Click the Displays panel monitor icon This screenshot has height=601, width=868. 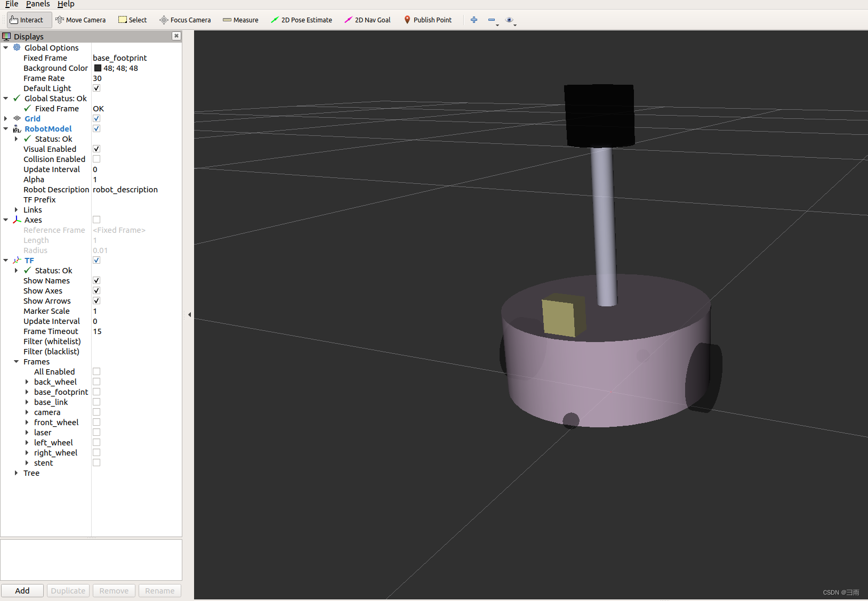6,37
